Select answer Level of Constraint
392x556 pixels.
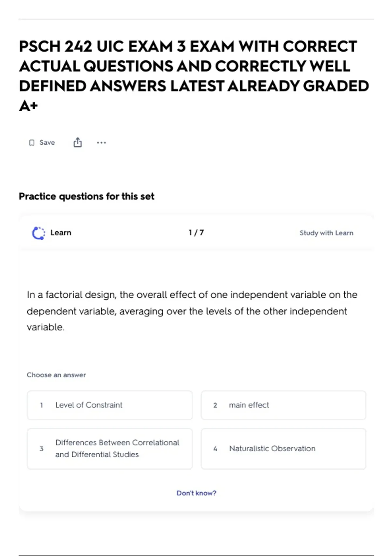(110, 405)
